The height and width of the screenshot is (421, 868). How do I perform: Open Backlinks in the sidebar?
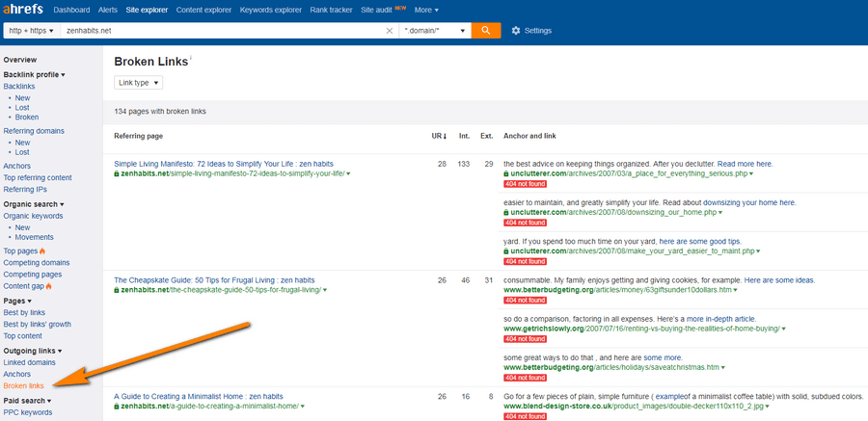point(19,87)
